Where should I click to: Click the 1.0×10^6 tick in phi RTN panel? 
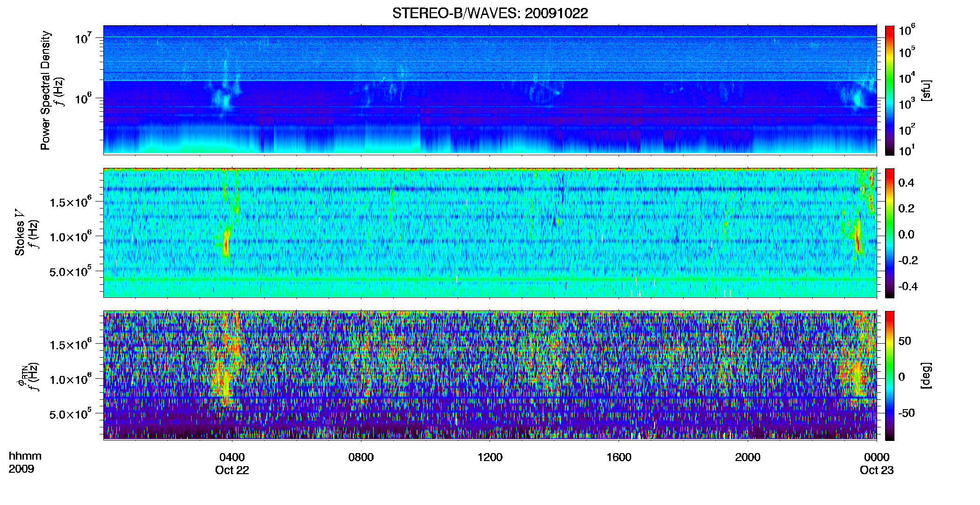click(71, 379)
